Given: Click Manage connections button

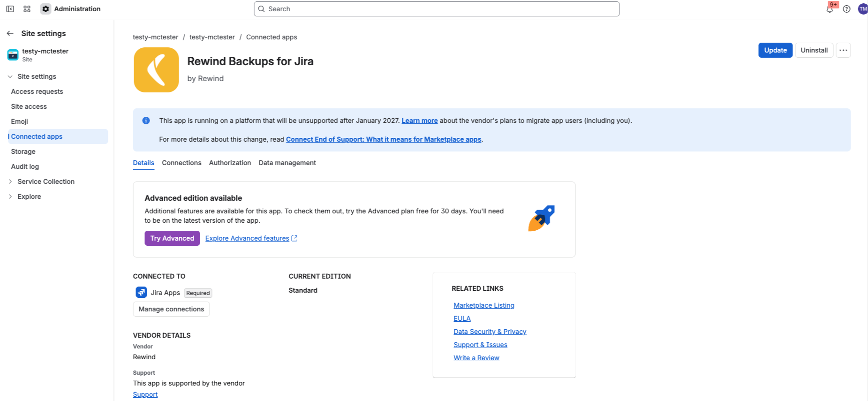Looking at the screenshot, I should 171,309.
